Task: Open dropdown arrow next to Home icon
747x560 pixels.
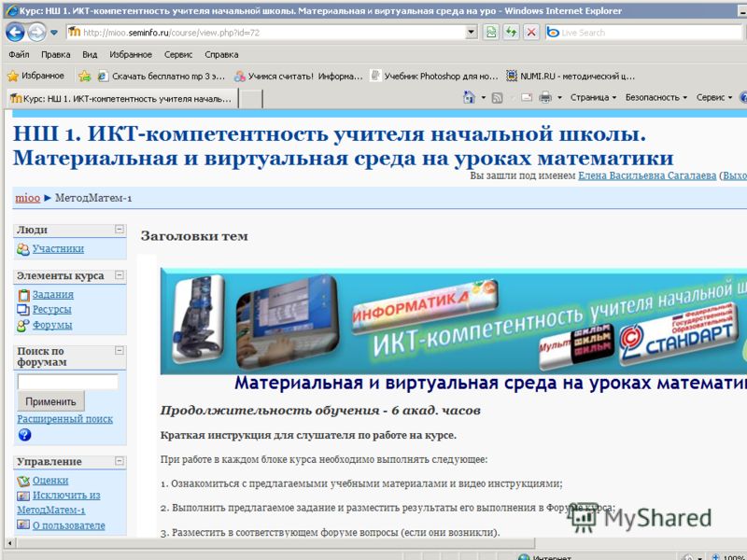Action: point(483,98)
